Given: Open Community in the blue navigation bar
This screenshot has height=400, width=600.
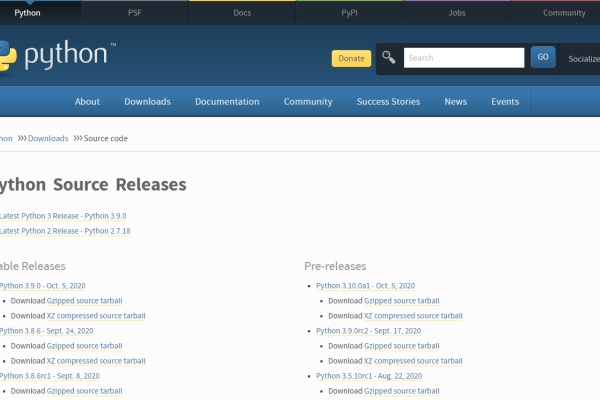Looking at the screenshot, I should tap(308, 101).
